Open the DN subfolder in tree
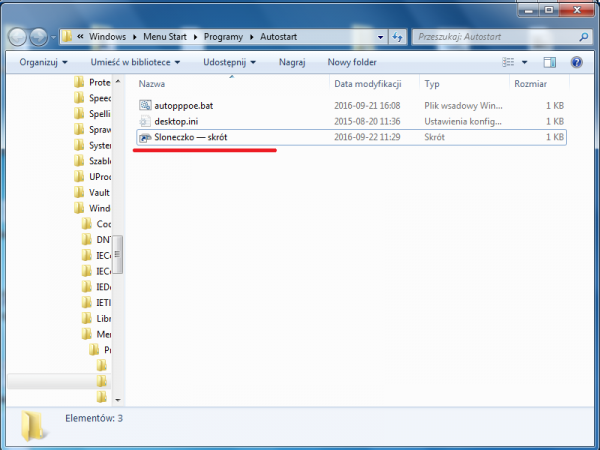This screenshot has height=450, width=600. (96, 239)
